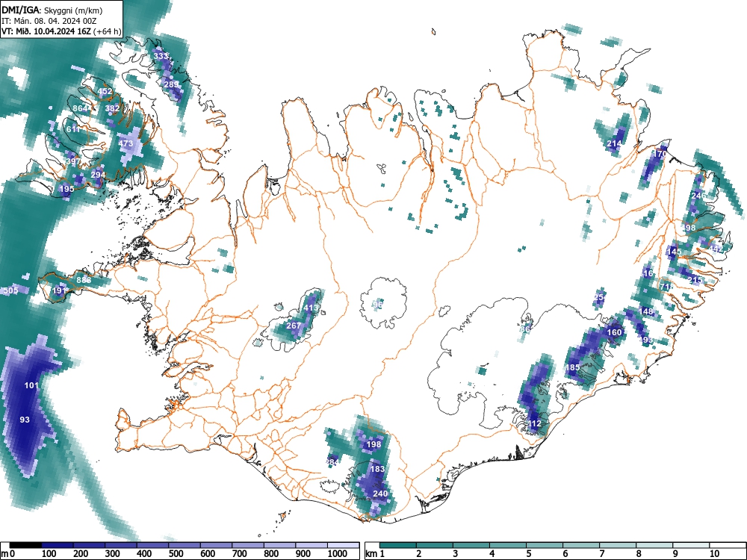Pick the 195 value label
The image size is (747, 560).
66,189
